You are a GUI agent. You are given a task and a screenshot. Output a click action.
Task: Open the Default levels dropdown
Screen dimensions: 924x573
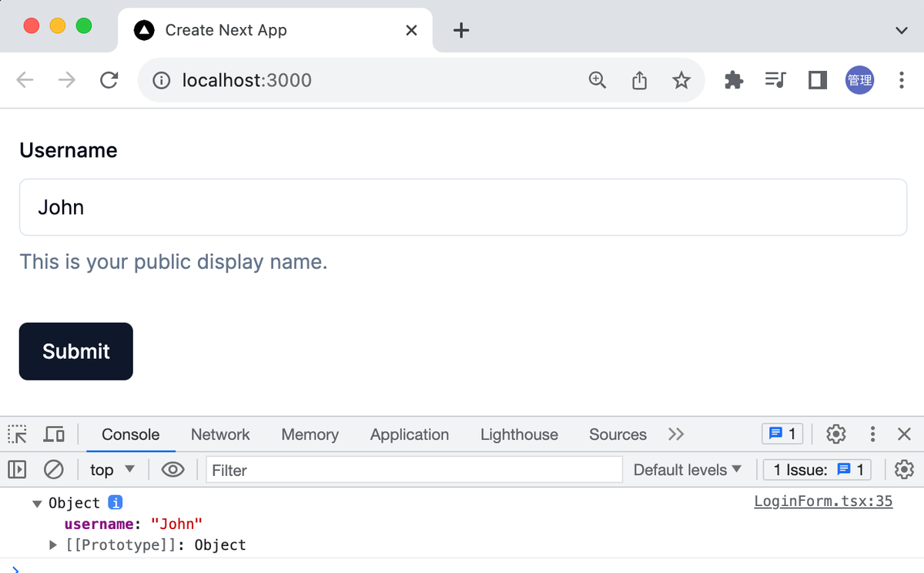[687, 469]
